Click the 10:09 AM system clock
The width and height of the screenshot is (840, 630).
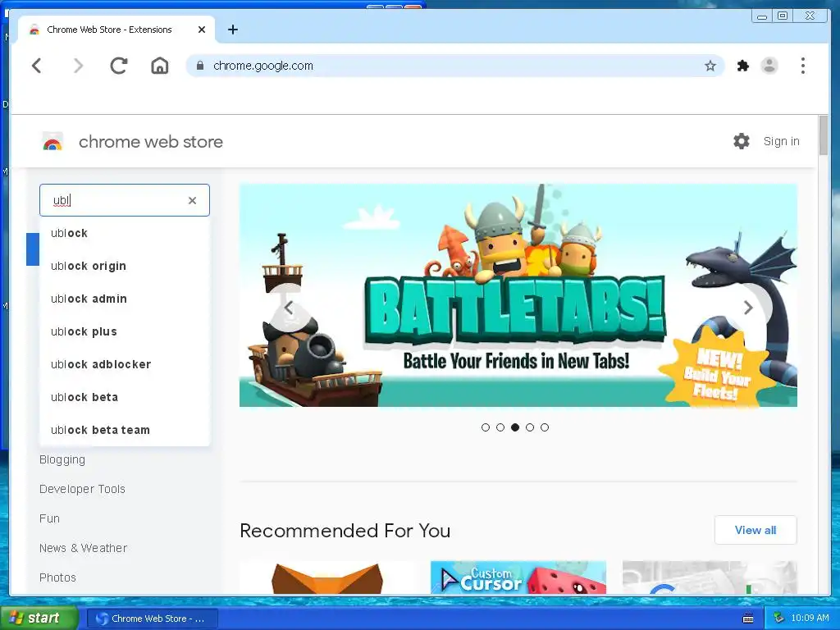click(810, 618)
